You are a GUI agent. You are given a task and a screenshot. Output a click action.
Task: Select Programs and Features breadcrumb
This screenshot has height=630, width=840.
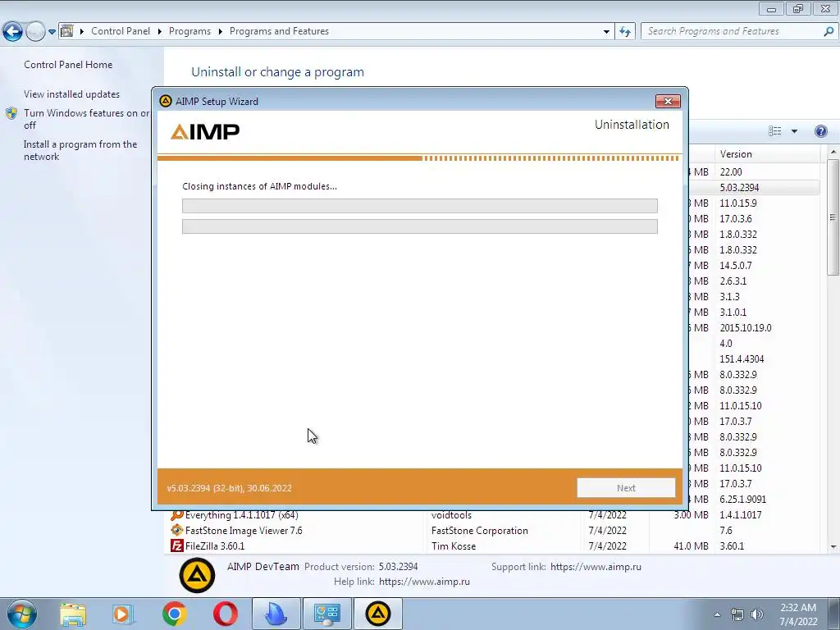pyautogui.click(x=279, y=31)
